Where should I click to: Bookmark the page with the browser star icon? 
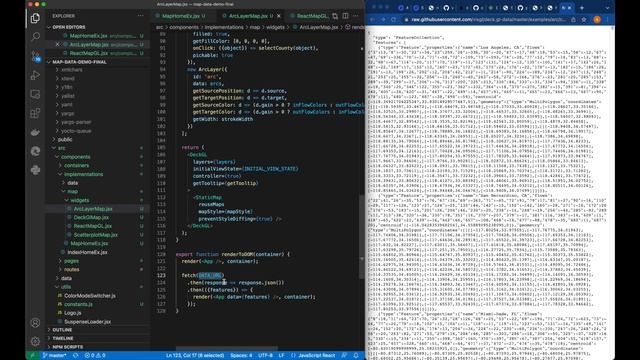pos(584,20)
